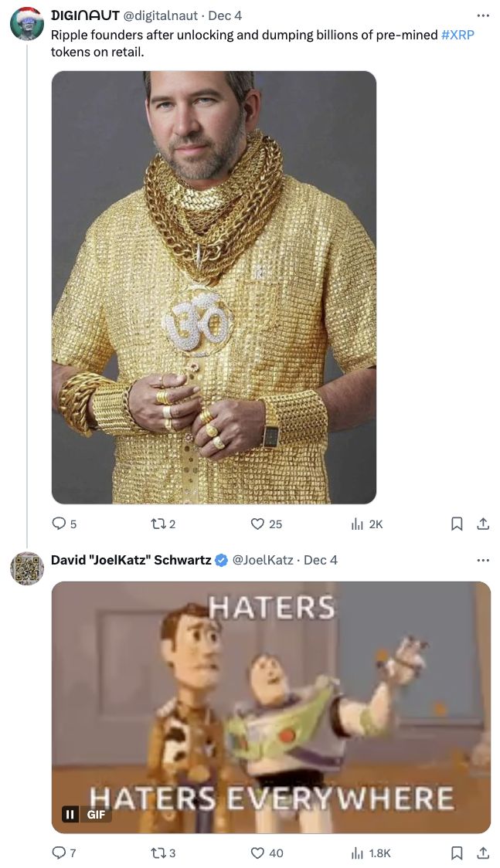Like the JoelKatz haters GIF tweet

tap(257, 853)
